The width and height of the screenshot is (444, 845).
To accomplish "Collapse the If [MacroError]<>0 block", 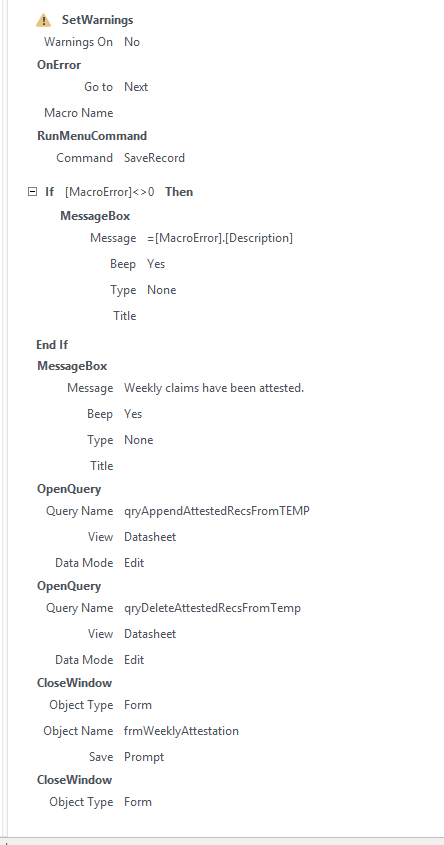I will (x=32, y=191).
